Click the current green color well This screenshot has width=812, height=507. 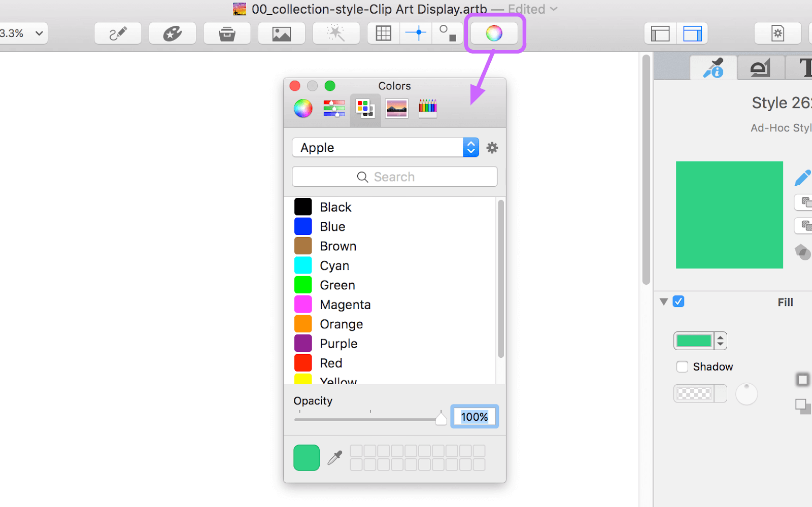click(x=307, y=458)
